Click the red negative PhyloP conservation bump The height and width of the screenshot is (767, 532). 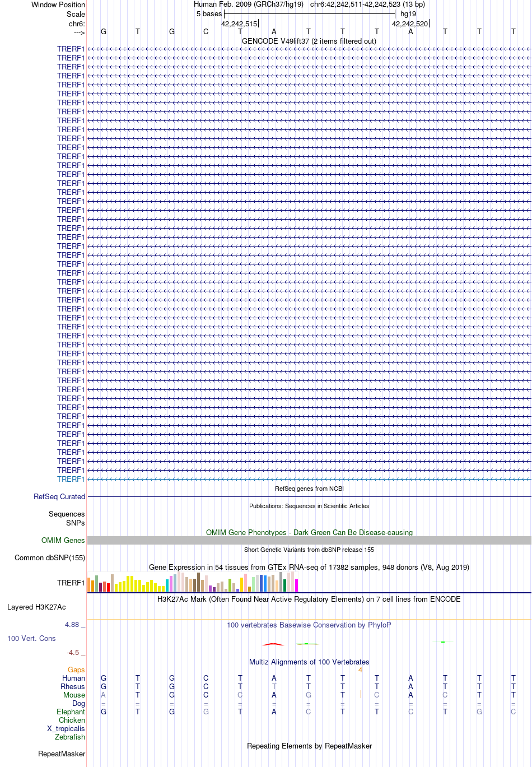273,644
